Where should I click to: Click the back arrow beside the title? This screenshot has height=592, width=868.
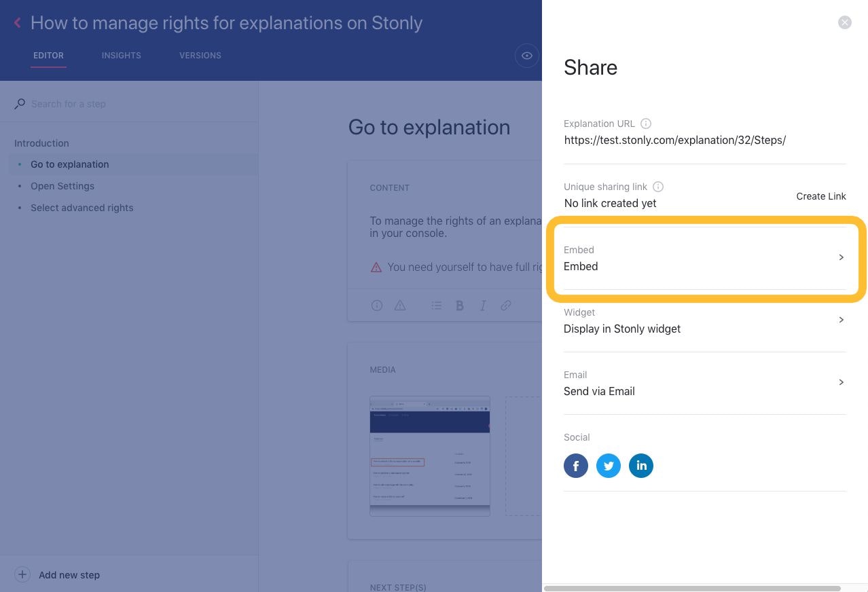point(18,23)
